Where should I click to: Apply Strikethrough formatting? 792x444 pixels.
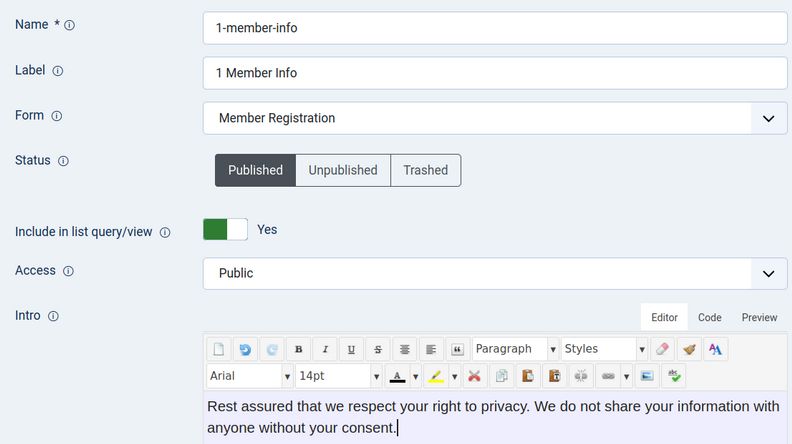(377, 350)
